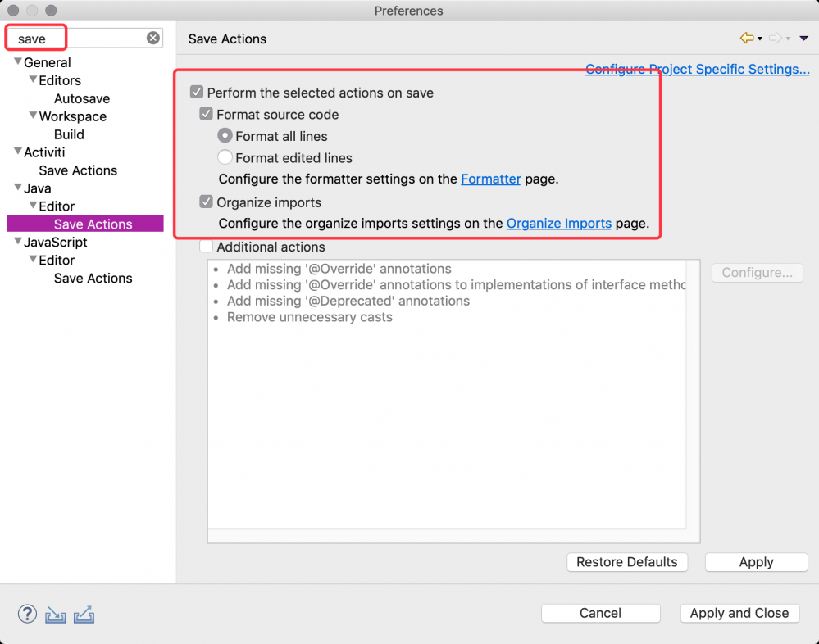The image size is (819, 644).
Task: Open the preferences view menu triangle
Action: [x=803, y=39]
